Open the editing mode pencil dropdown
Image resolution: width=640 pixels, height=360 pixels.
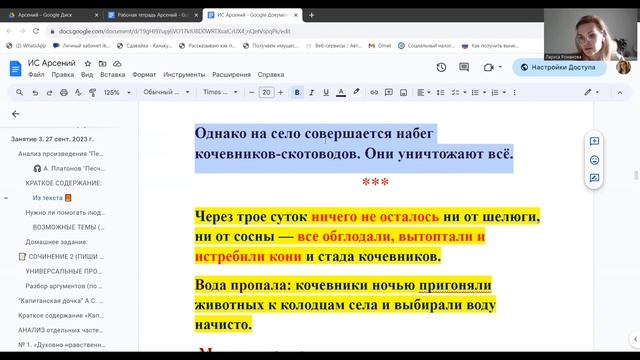point(591,92)
